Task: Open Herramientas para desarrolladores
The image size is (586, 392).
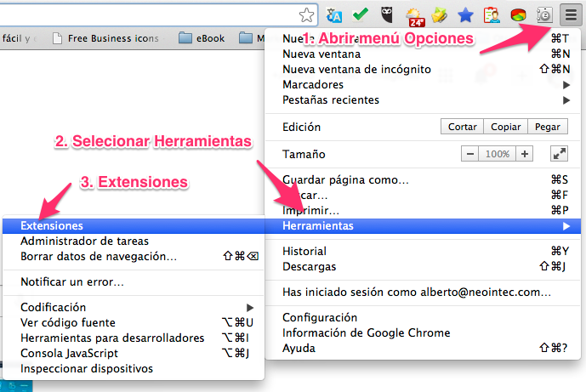Action: (x=134, y=338)
